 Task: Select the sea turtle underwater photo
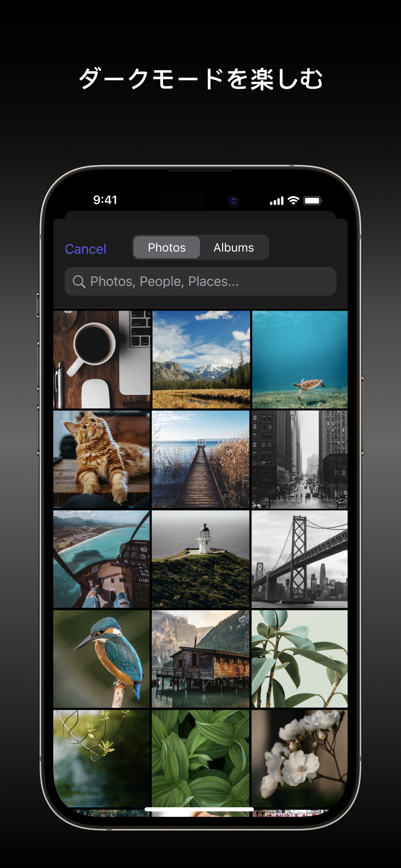[300, 359]
